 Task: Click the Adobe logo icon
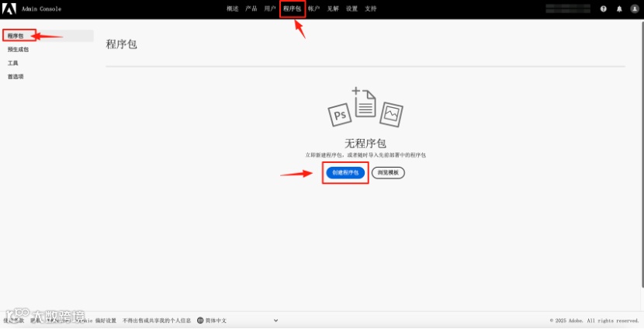(x=9, y=9)
